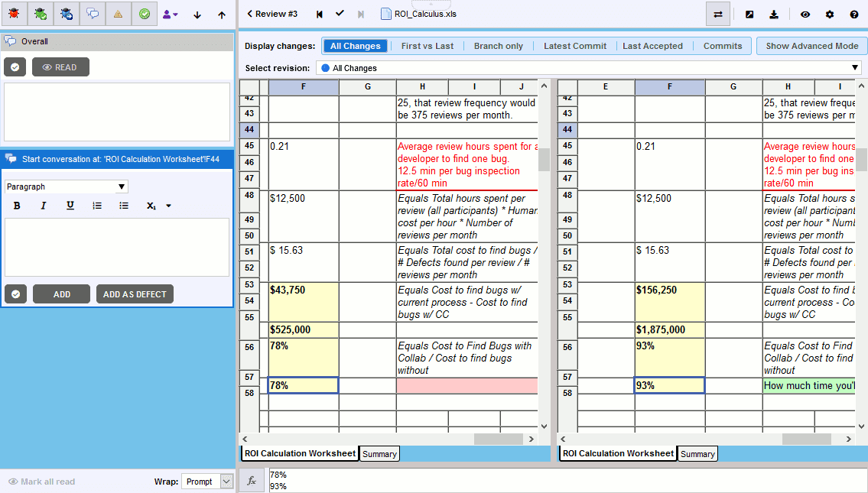
Task: Select the green fixed-defect bug icon
Action: point(40,14)
